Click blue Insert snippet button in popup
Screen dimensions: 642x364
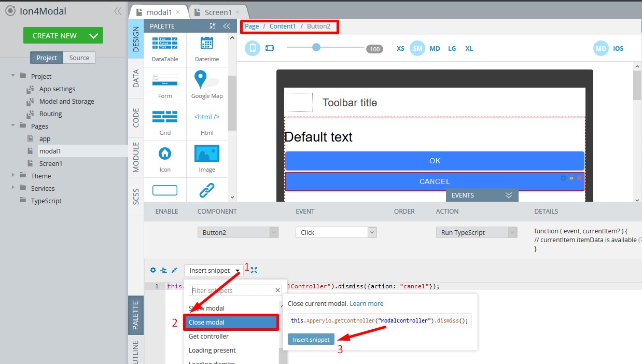(311, 340)
